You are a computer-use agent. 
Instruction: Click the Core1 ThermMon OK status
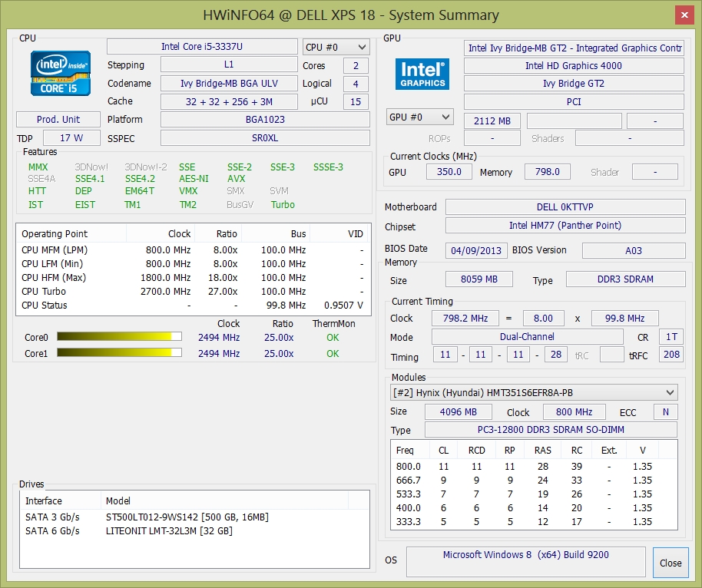pos(333,354)
